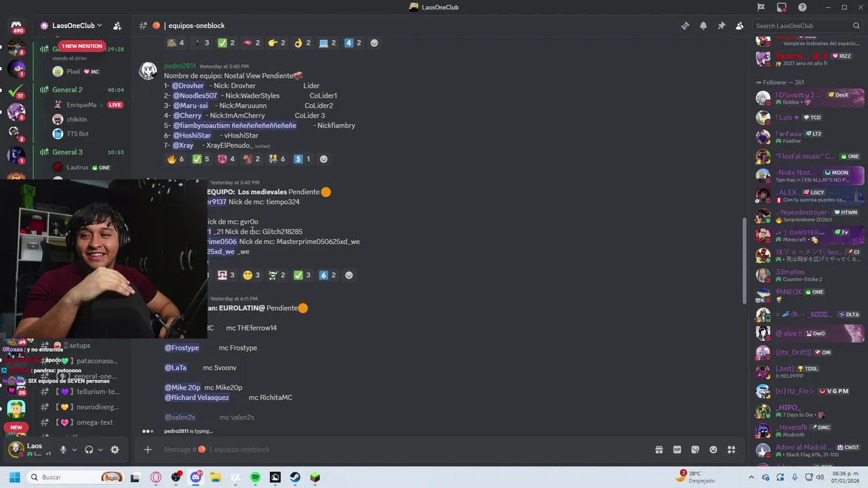Open the @Noodles507 mention
The width and height of the screenshot is (868, 488).
tap(195, 96)
